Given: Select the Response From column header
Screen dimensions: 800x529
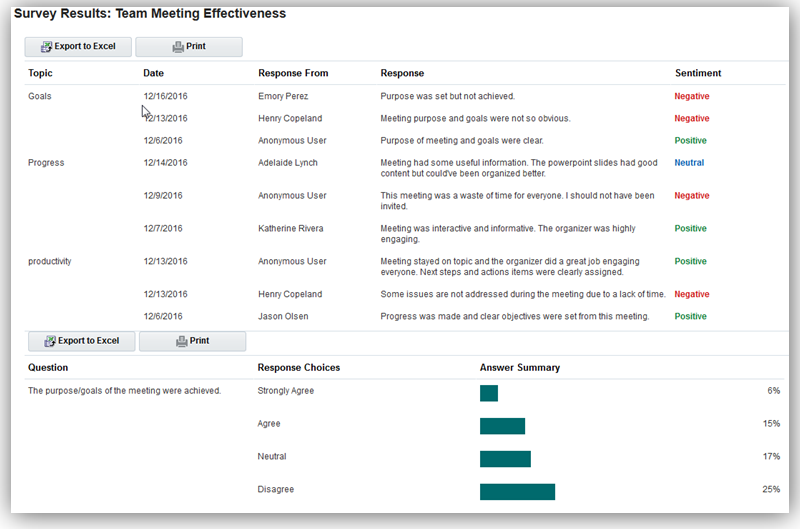Looking at the screenshot, I should (x=293, y=73).
